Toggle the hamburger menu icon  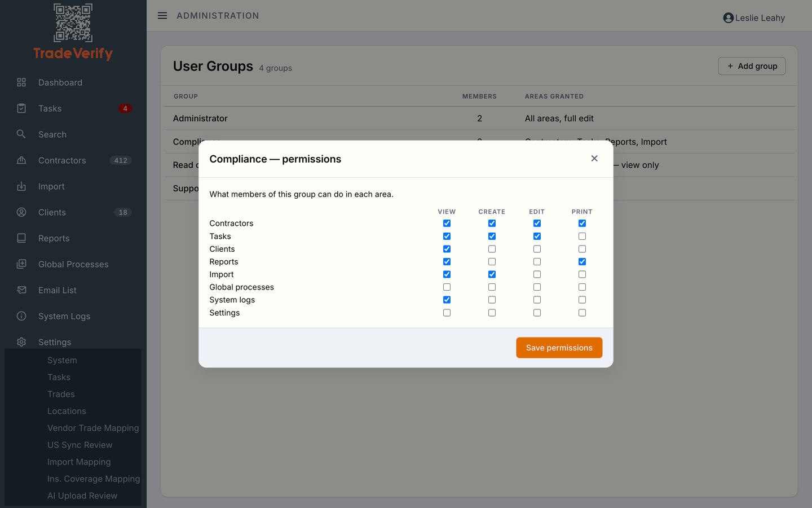pos(162,16)
